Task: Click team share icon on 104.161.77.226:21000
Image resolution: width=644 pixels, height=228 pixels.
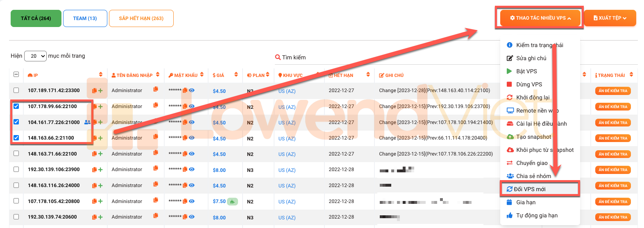Action: tap(87, 122)
